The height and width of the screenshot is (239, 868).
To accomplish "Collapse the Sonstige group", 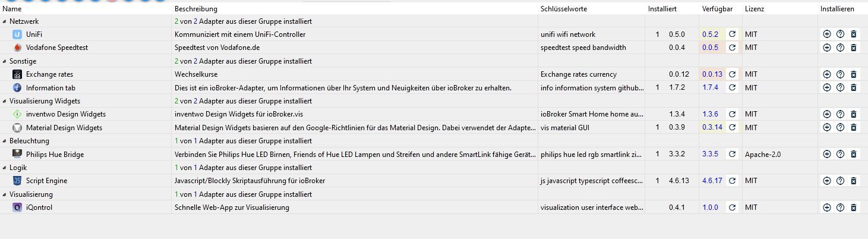I will 5,61.
